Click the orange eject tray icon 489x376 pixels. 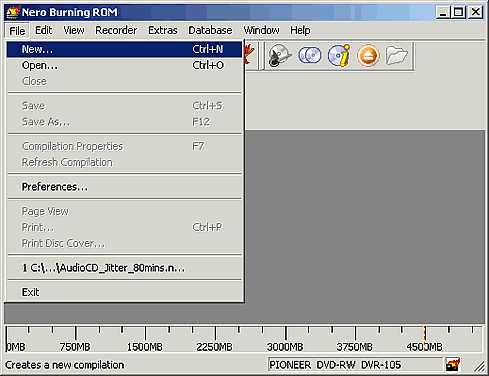click(x=368, y=56)
